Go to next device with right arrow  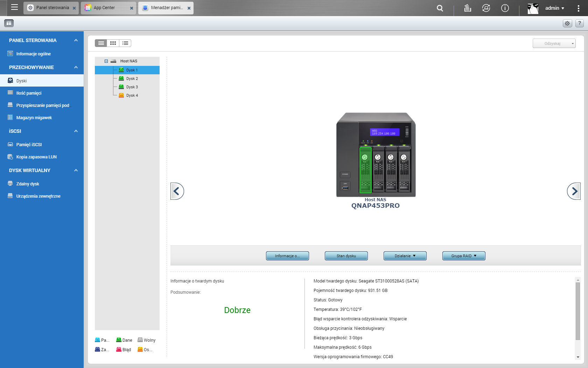574,191
